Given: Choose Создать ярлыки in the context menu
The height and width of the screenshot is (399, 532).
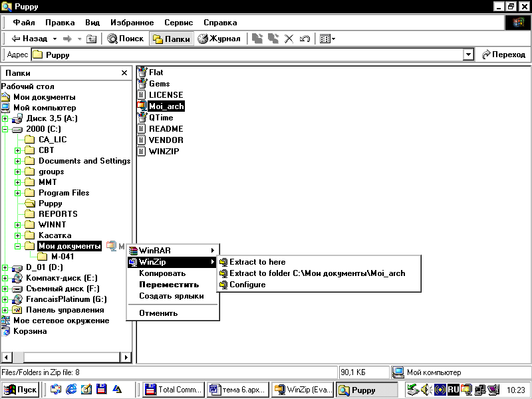Looking at the screenshot, I should [x=172, y=296].
